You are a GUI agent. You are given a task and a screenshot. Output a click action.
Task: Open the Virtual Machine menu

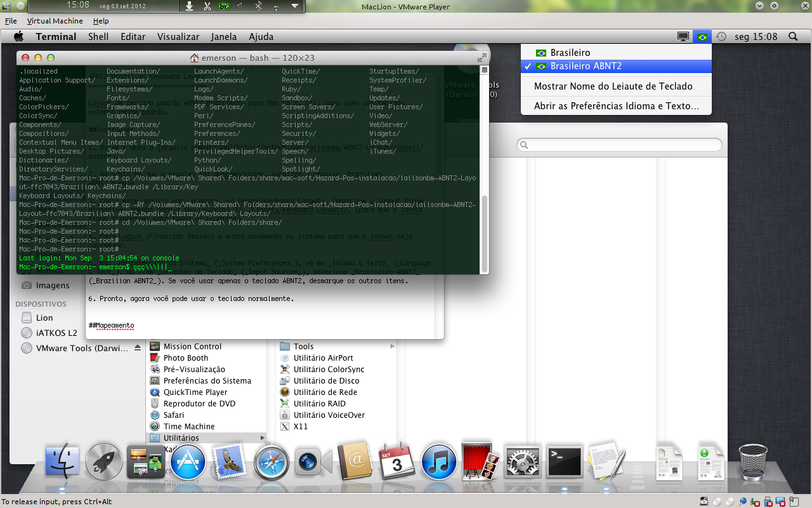coord(55,21)
